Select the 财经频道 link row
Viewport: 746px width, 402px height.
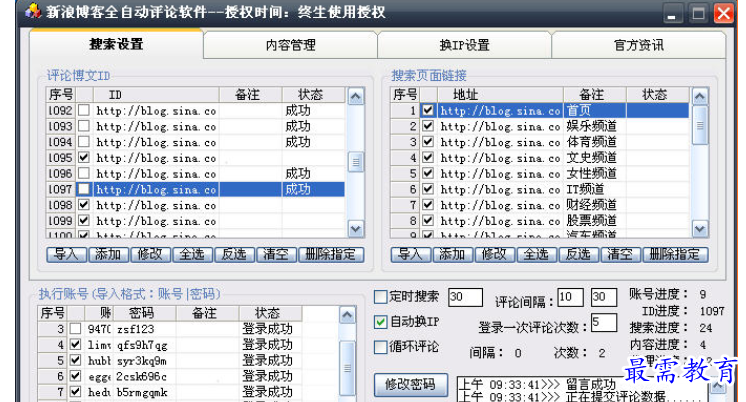pyautogui.click(x=540, y=205)
